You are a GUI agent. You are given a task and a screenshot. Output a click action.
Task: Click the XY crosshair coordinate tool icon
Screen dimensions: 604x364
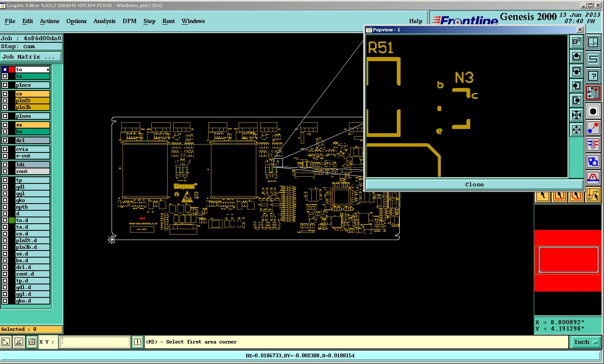593,42
